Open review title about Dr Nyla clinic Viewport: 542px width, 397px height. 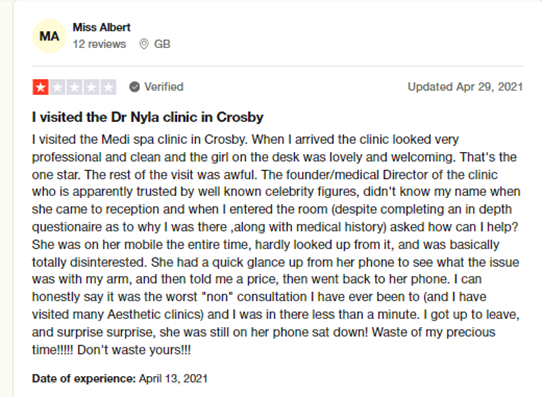(x=148, y=117)
